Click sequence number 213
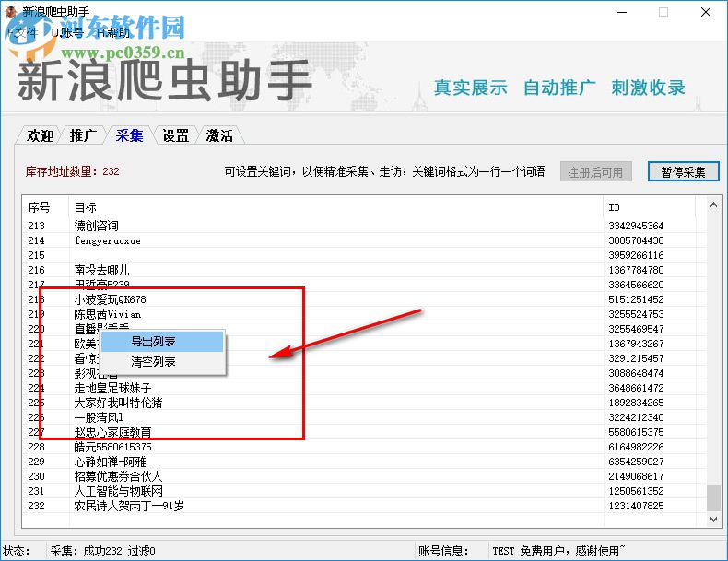 [x=36, y=226]
